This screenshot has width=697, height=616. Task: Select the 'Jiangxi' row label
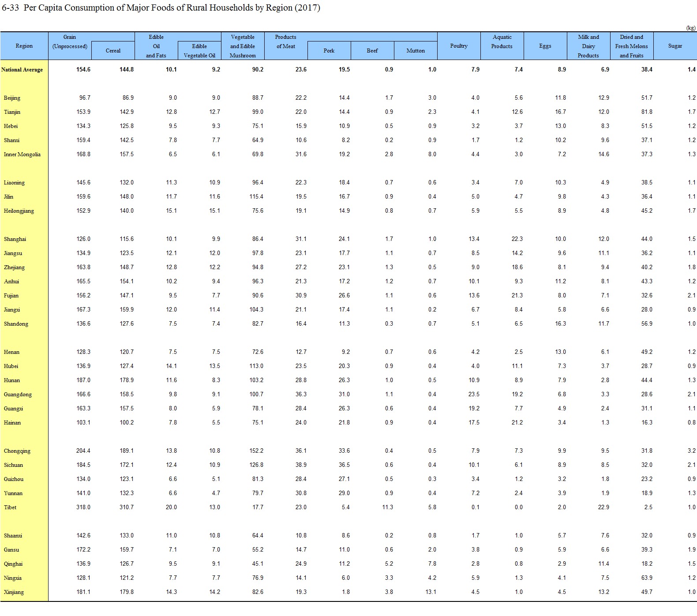12,310
